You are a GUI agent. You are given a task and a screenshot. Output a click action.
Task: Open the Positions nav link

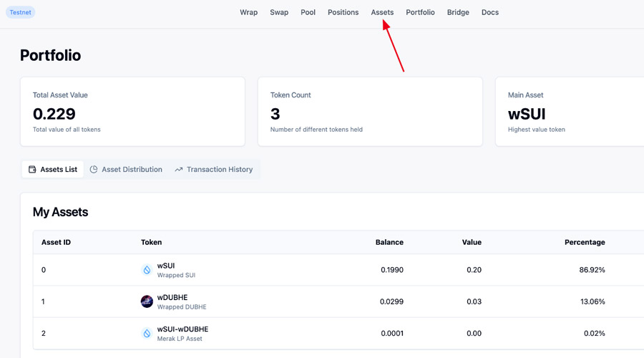click(343, 12)
